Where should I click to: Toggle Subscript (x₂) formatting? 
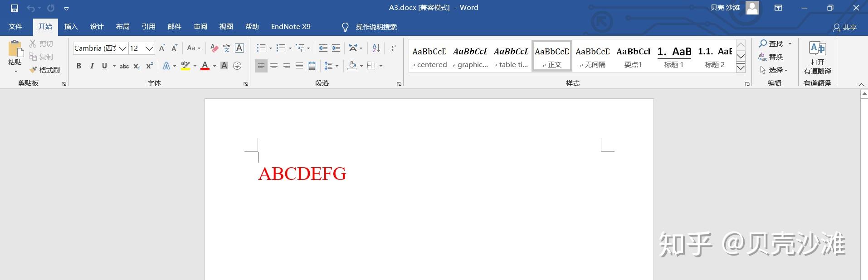point(137,66)
